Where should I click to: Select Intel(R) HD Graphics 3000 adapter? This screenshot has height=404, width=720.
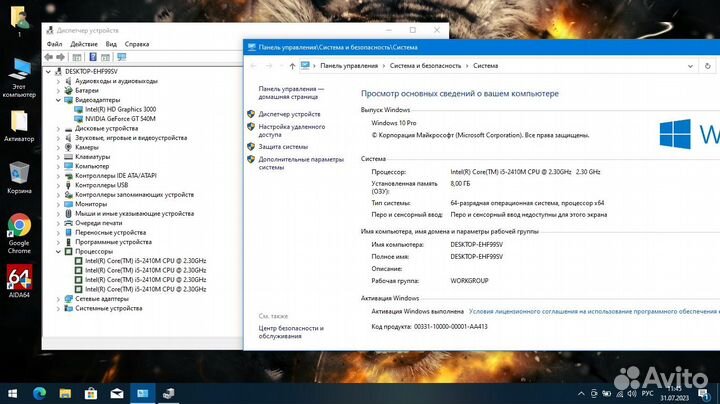coord(120,109)
